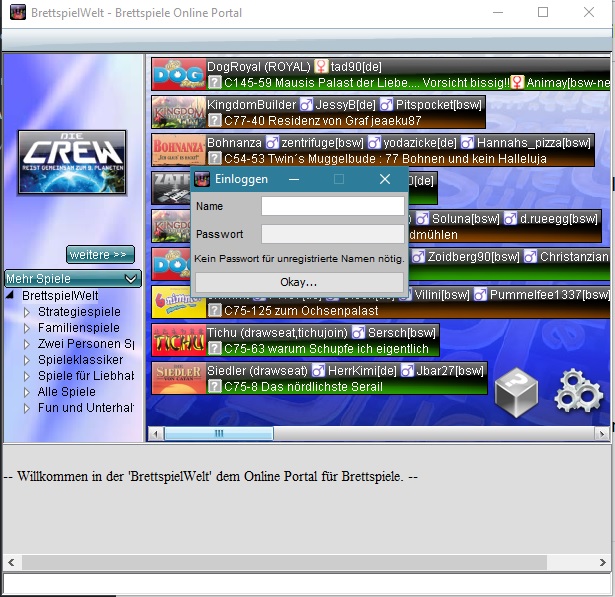
Task: Click the game list scroll right arrow
Action: (x=602, y=434)
